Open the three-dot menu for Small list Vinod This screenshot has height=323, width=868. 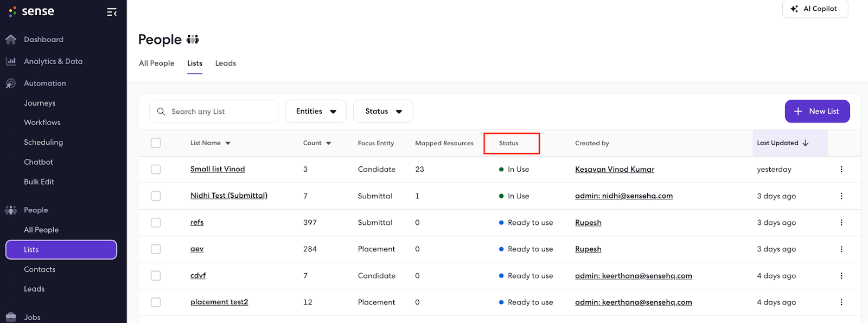coord(841,169)
